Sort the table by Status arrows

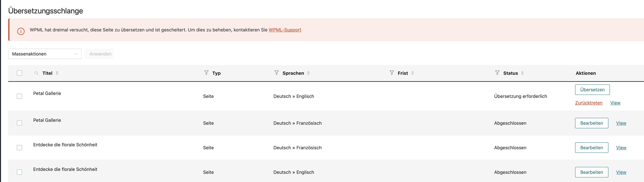tap(522, 73)
